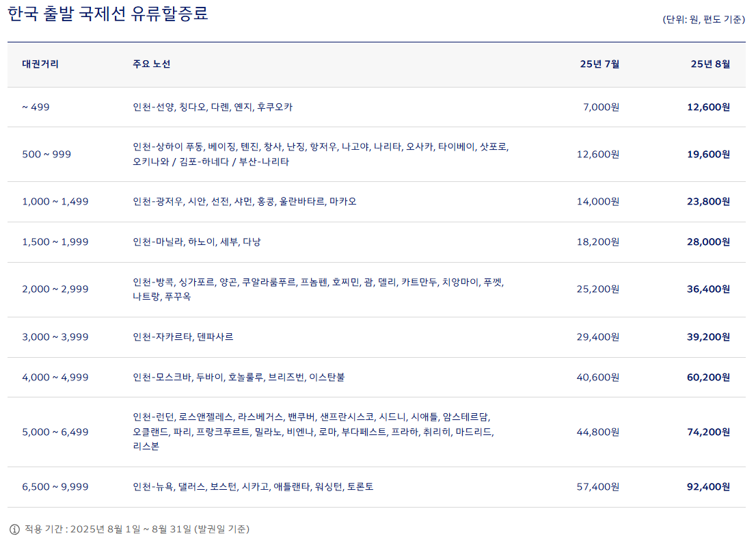Click route text 인천-뉴욕, 댈러스, 보스턴
756x550 pixels.
click(253, 487)
